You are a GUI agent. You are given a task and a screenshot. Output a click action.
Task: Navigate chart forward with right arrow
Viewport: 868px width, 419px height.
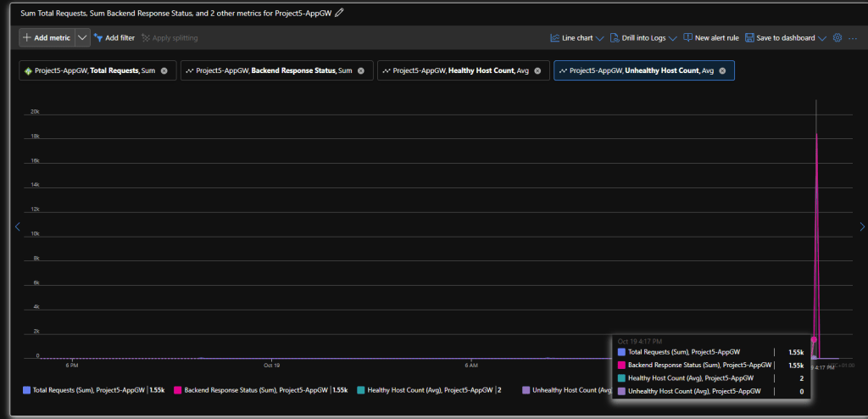coord(862,226)
